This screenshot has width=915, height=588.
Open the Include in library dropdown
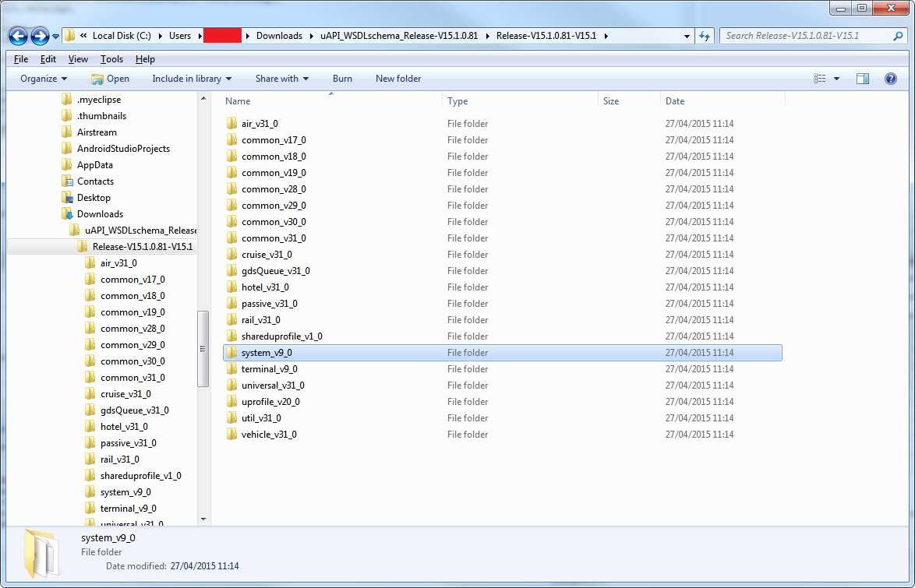(x=192, y=79)
